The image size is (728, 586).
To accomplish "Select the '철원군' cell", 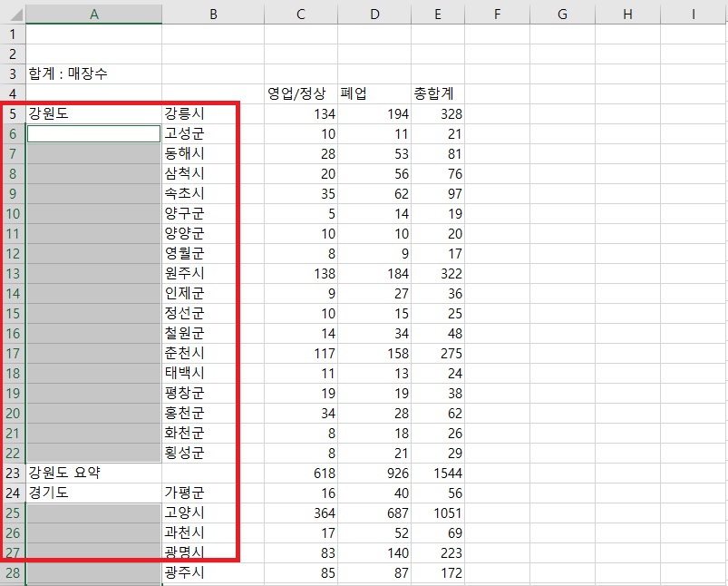I will 213,334.
